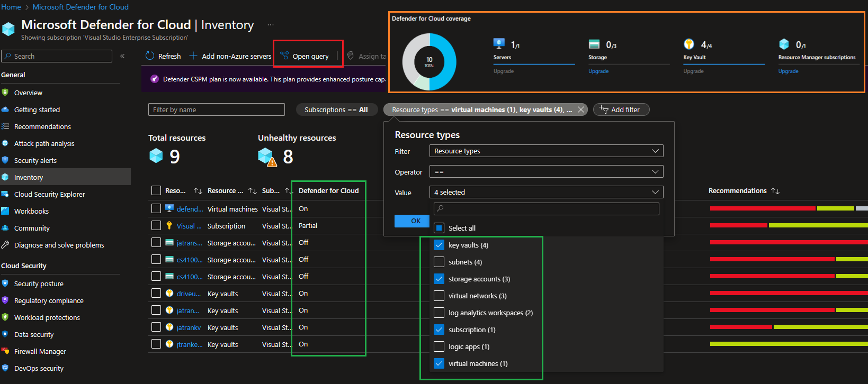Toggle the Select all checkbox

(x=439, y=228)
